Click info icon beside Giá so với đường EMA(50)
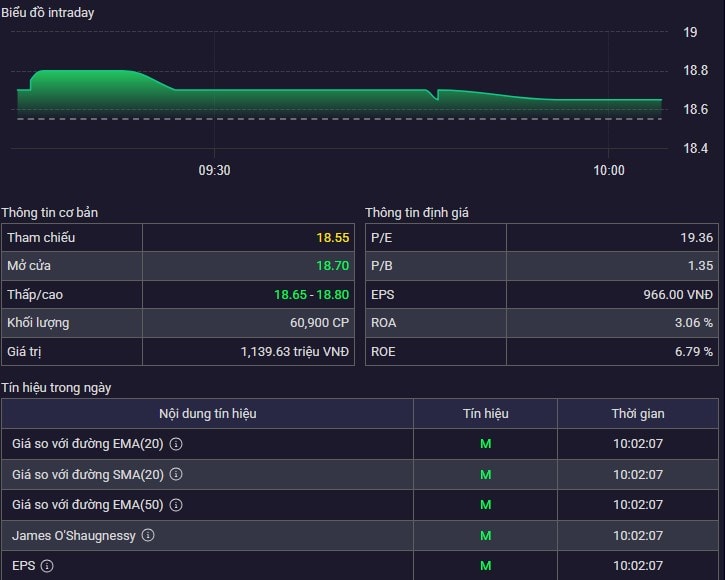This screenshot has height=580, width=725. pyautogui.click(x=176, y=505)
